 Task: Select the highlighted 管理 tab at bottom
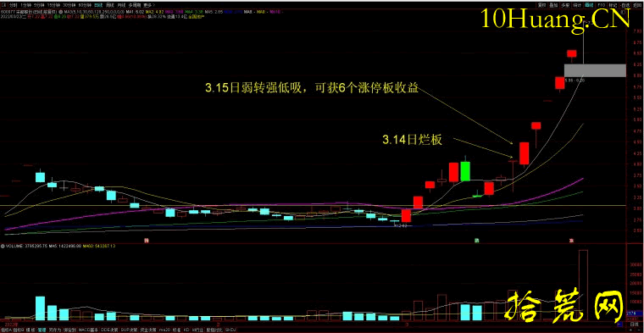click(x=42, y=330)
